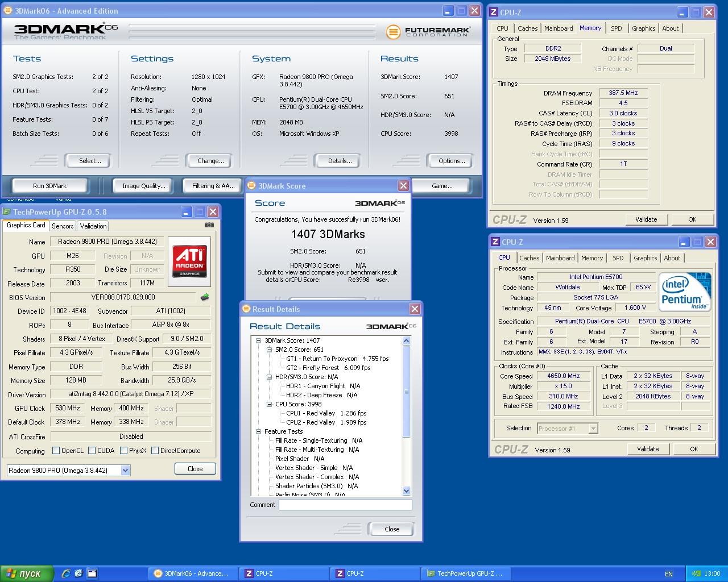
Task: Select CPU1 - Red Valley tree row
Action: click(x=326, y=413)
